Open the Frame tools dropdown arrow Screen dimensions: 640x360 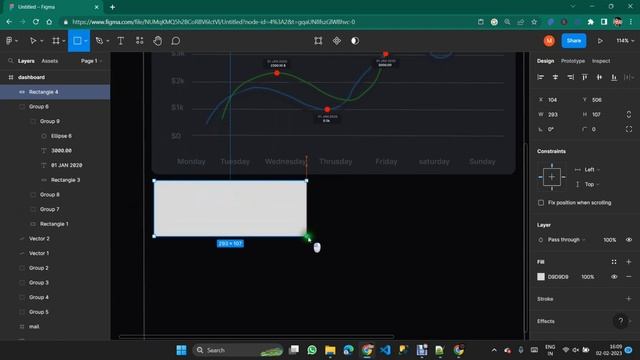pyautogui.click(x=64, y=41)
